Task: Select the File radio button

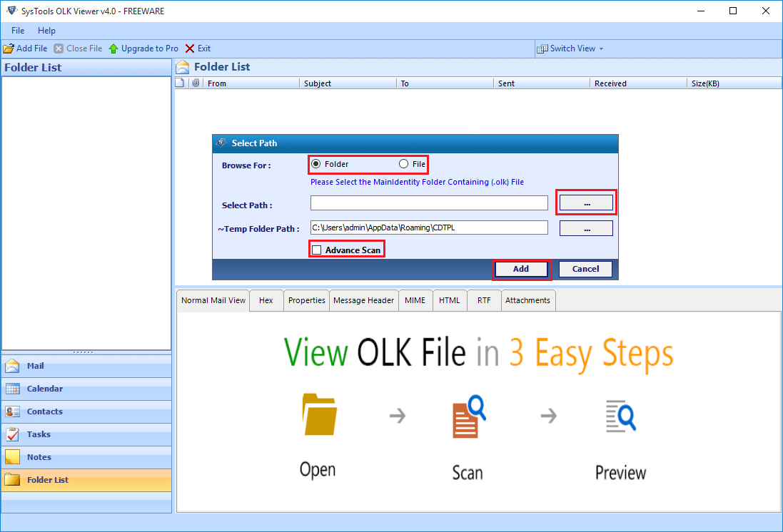Action: tap(403, 164)
